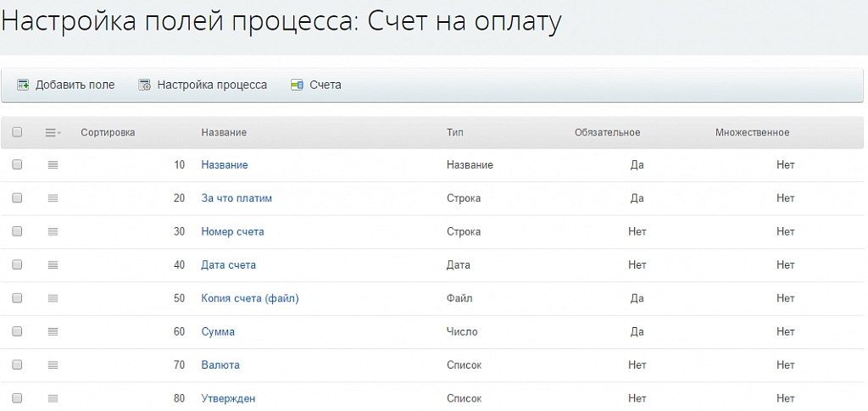The image size is (868, 411).
Task: Check the box for the Валюта row
Action: (x=17, y=364)
